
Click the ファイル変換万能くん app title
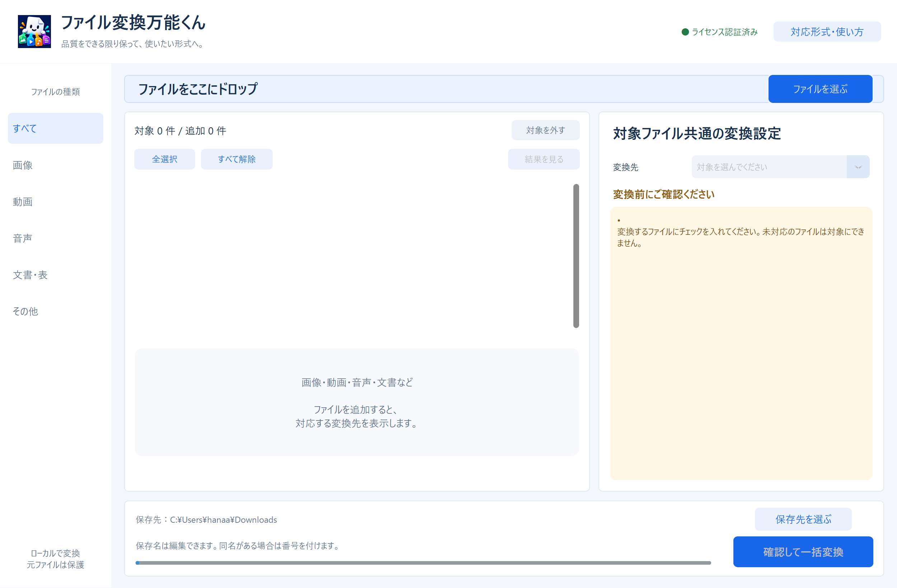(133, 23)
